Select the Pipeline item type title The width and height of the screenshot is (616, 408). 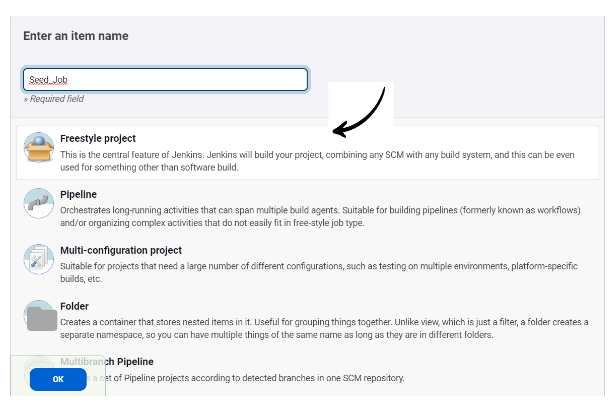(x=79, y=194)
